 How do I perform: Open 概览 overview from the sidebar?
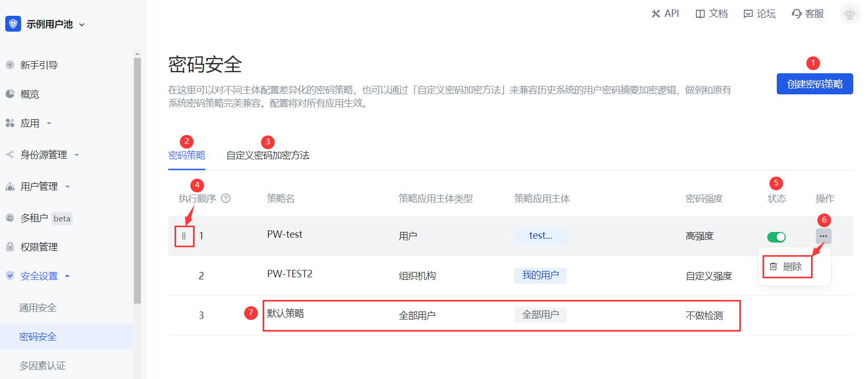coord(30,94)
